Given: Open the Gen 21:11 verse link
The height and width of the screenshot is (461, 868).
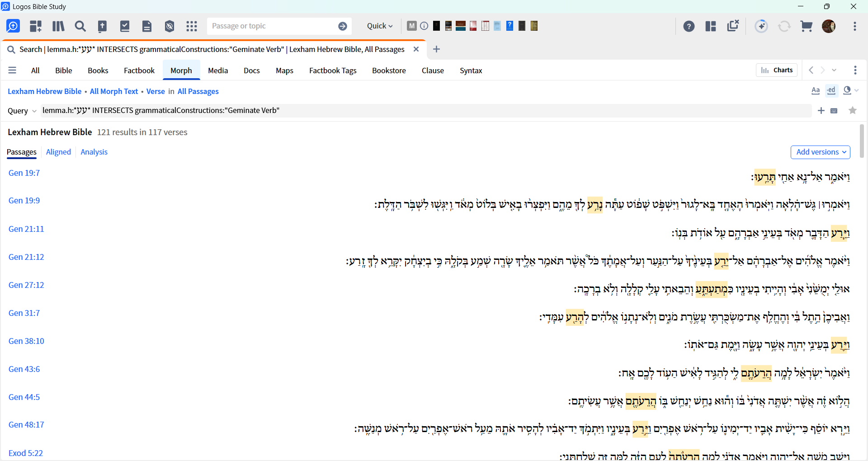Looking at the screenshot, I should pos(26,229).
